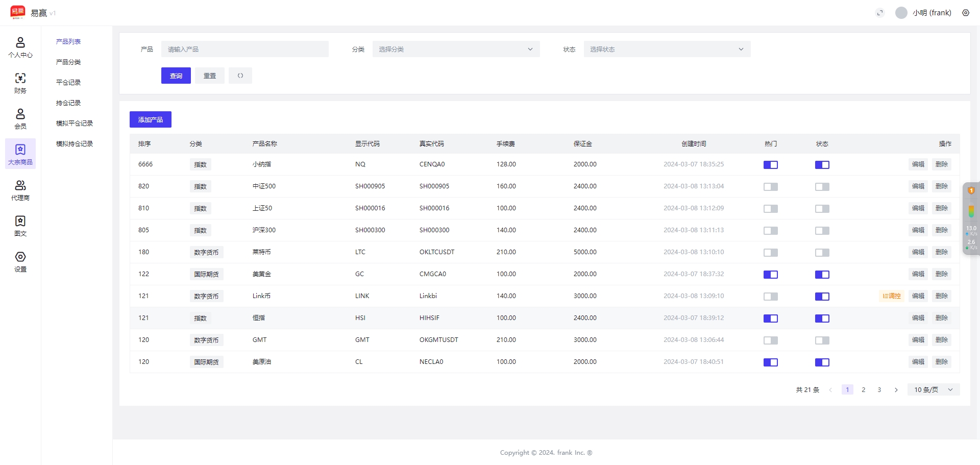Click the 添加产品 button
This screenshot has width=980, height=465.
(151, 119)
